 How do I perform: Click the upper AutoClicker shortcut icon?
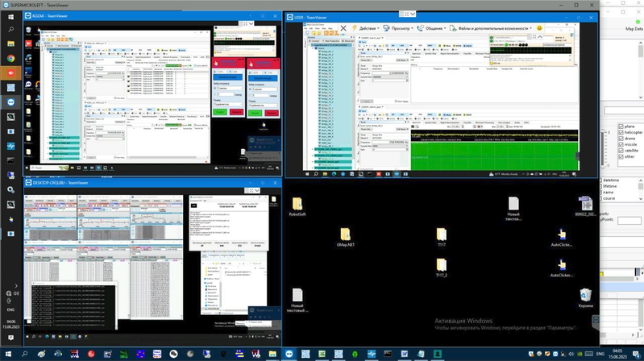561,232
